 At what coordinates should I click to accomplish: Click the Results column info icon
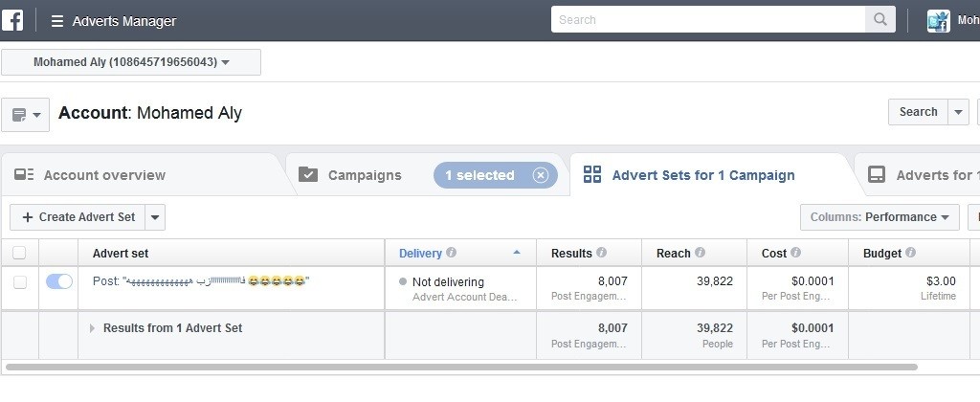(602, 254)
